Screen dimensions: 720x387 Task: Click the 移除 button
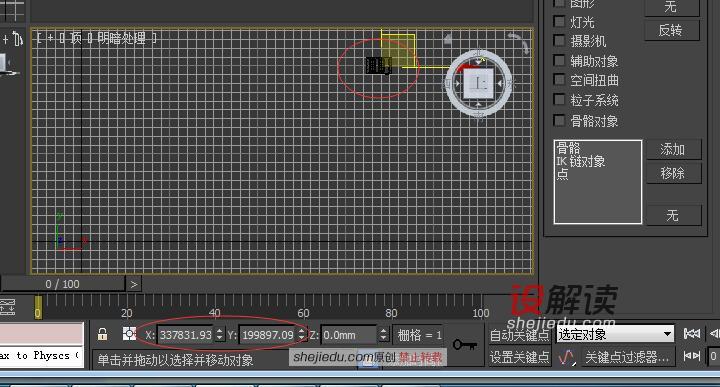[x=674, y=173]
